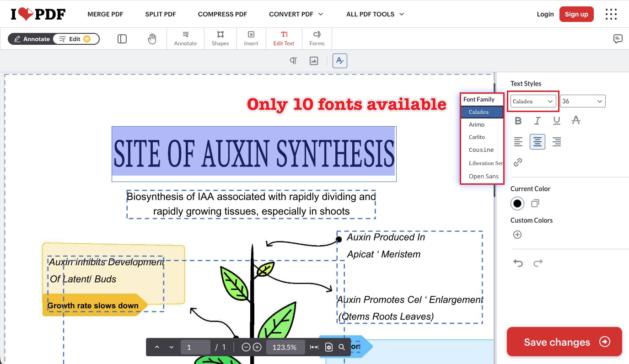
Task: Click the redo arrow
Action: coord(538,263)
